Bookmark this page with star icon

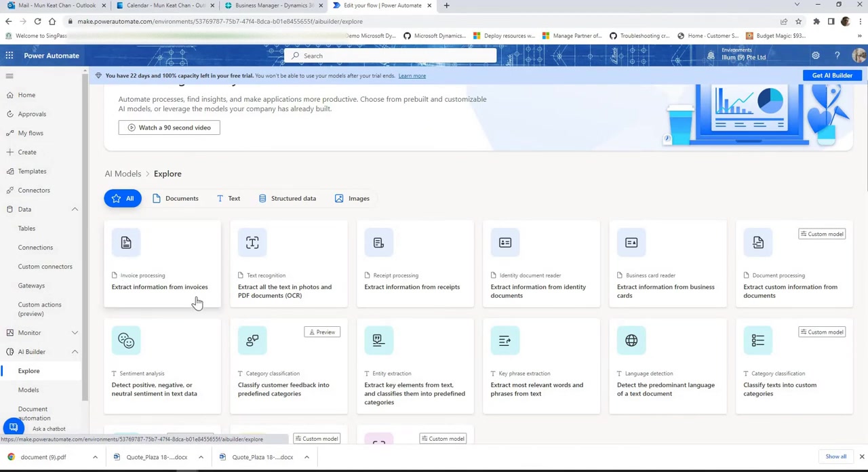(798, 22)
